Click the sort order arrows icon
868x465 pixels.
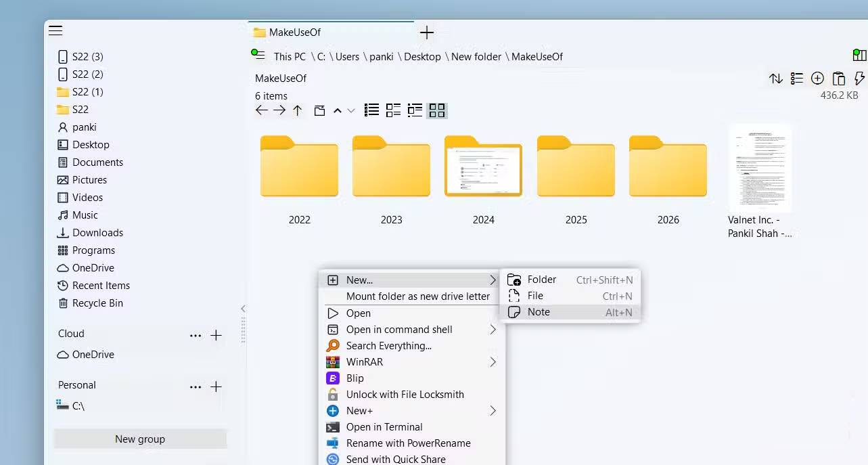[776, 79]
